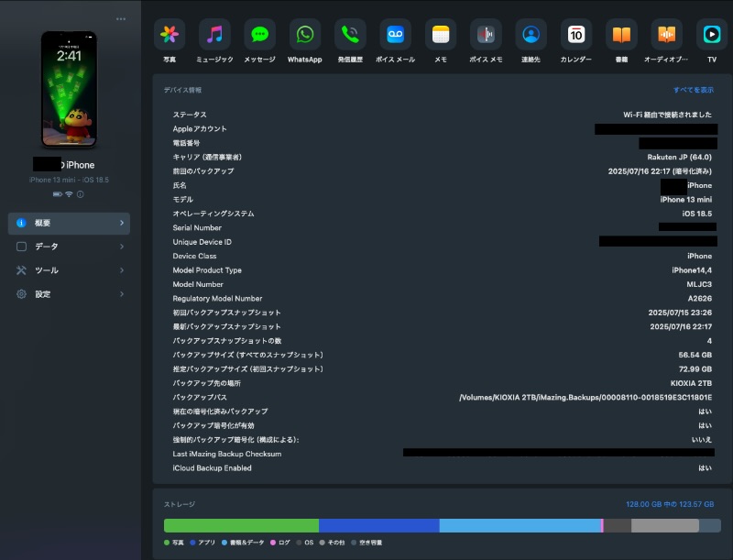
Task: Click the Data (データ) square icon in the sidebar
Action: point(21,247)
